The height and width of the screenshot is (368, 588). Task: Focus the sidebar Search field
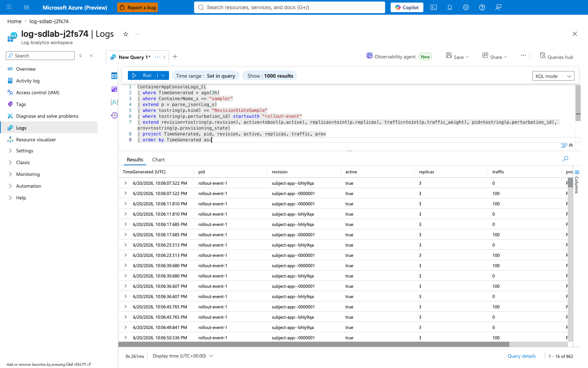[40, 56]
